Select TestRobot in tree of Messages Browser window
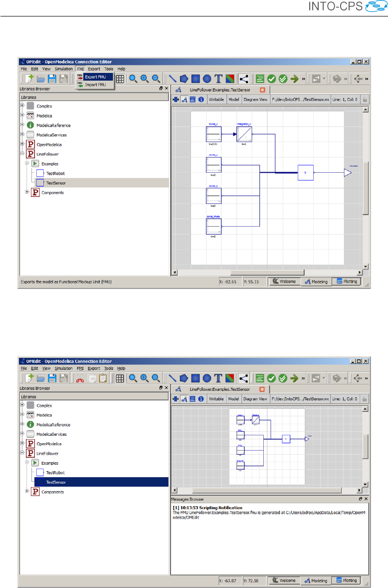The image size is (388, 588). click(55, 473)
